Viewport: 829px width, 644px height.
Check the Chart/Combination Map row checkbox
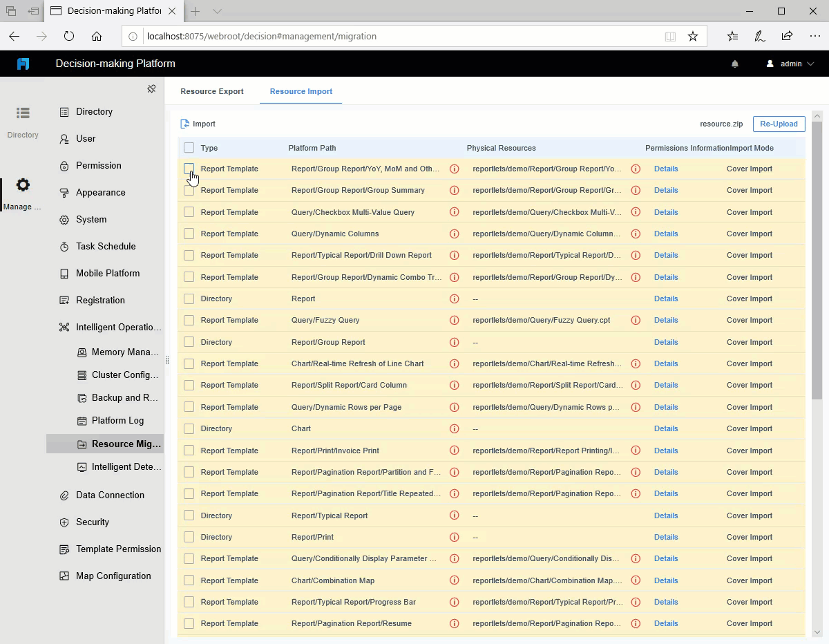pos(189,580)
